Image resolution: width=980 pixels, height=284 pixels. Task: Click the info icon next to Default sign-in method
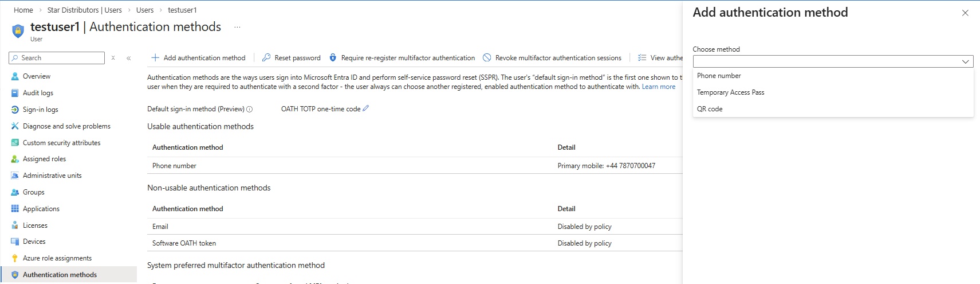coord(249,109)
